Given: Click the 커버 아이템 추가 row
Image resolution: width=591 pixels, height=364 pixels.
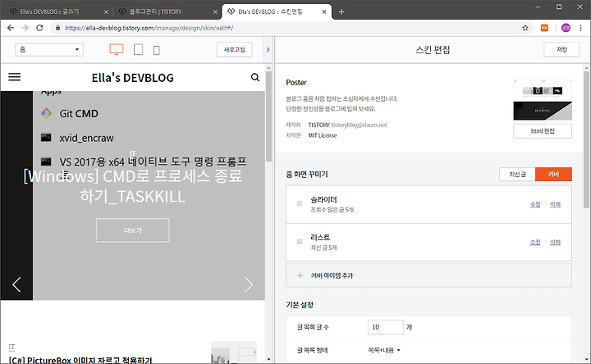Looking at the screenshot, I should point(428,275).
